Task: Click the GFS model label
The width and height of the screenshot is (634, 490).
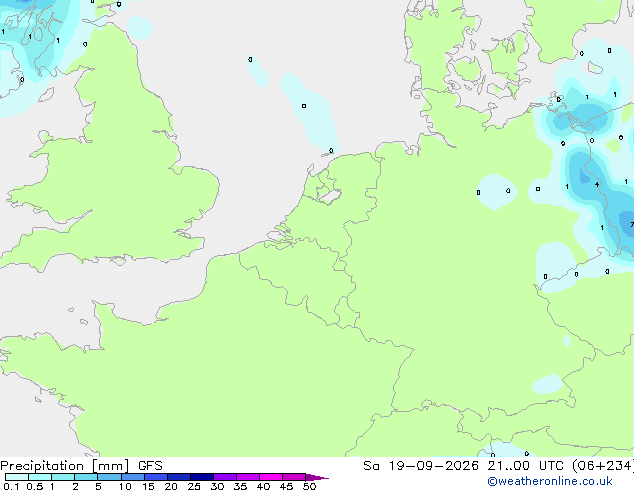Action: pyautogui.click(x=150, y=466)
